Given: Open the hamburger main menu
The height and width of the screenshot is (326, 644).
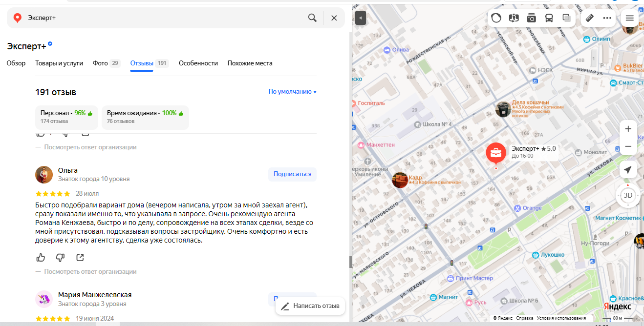Looking at the screenshot, I should click(629, 18).
